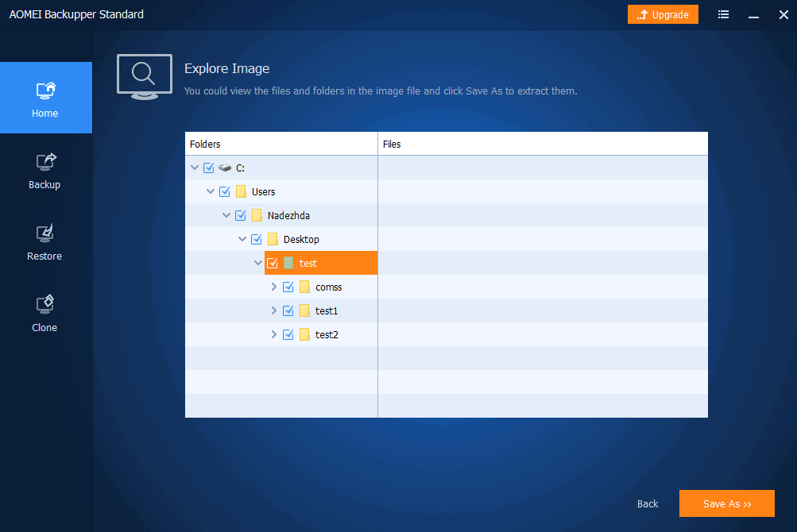The width and height of the screenshot is (797, 532).
Task: Uncheck the Users folder checkbox
Action: 225,191
